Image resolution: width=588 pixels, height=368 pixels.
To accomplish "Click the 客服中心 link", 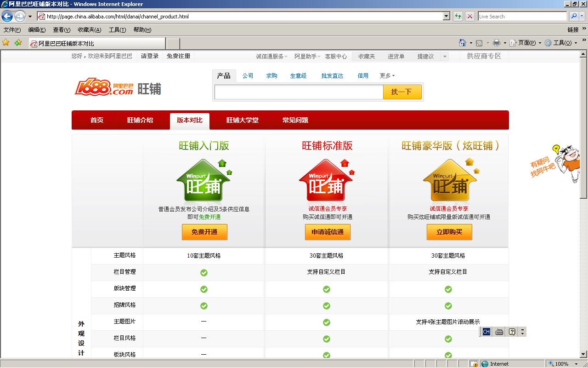I will tap(336, 57).
